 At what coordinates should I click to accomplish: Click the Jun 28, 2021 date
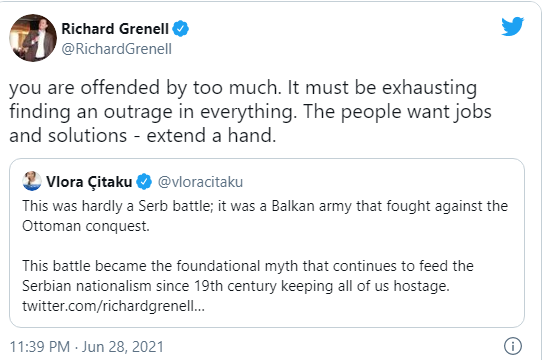(x=123, y=347)
